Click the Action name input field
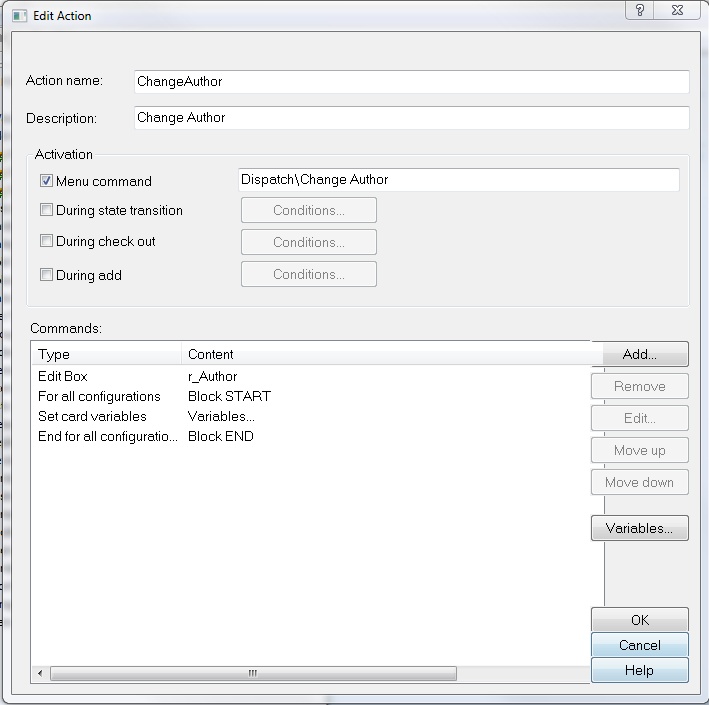The image size is (709, 705). 411,81
